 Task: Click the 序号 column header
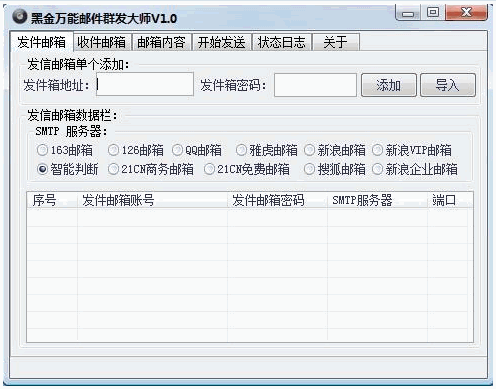52,200
